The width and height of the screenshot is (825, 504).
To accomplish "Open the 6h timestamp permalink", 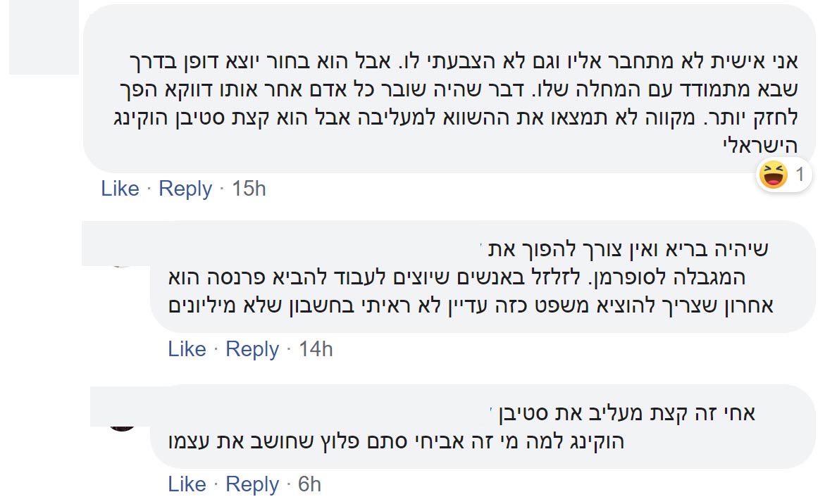I will tap(310, 484).
